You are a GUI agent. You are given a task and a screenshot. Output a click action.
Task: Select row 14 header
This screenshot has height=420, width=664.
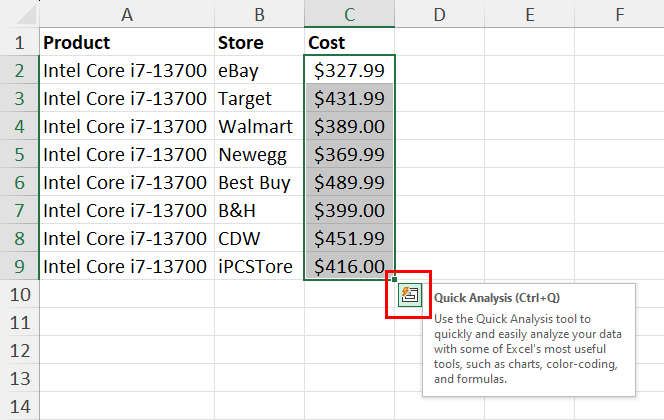point(19,406)
